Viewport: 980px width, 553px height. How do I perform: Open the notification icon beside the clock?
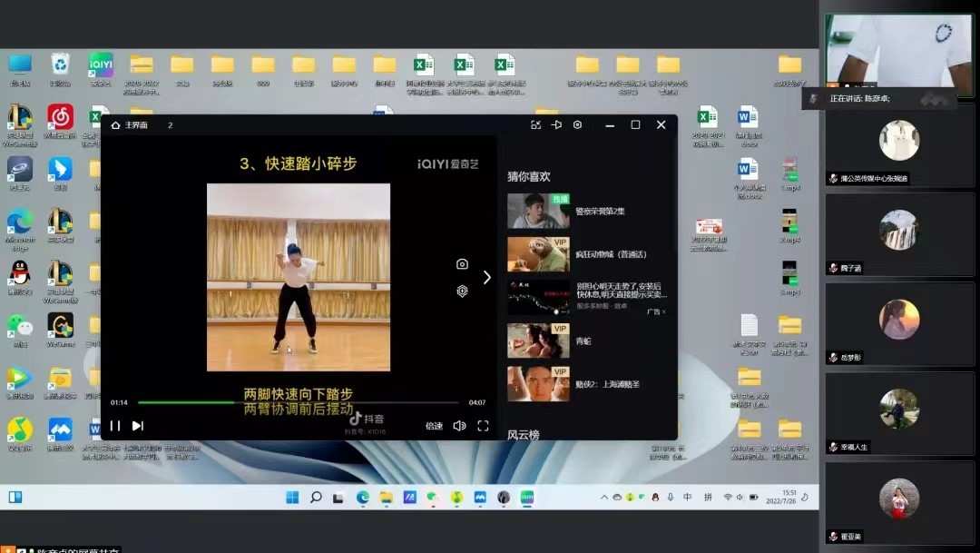coord(805,498)
